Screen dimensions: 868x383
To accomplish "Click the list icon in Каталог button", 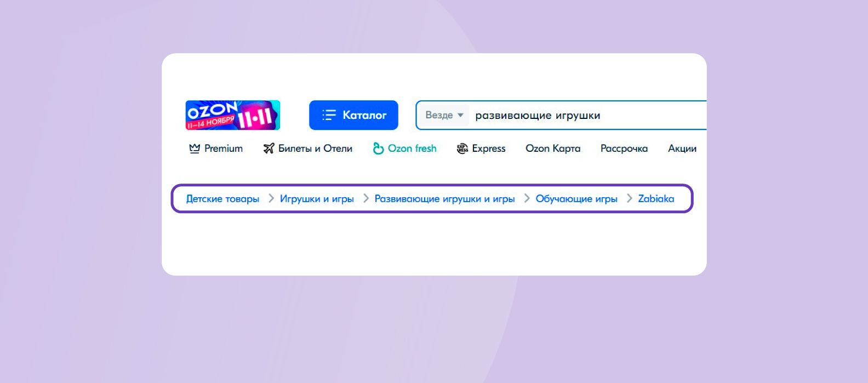I will [x=329, y=115].
